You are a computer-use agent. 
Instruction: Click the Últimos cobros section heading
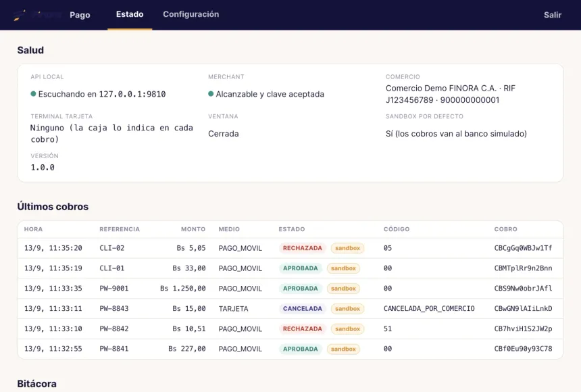[53, 207]
